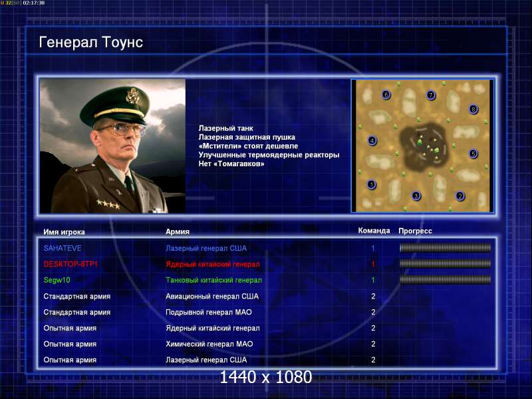Image resolution: width=532 pixels, height=399 pixels.
Task: Click 'Улучшенные термоядерные реакторы' line
Action: pos(269,155)
